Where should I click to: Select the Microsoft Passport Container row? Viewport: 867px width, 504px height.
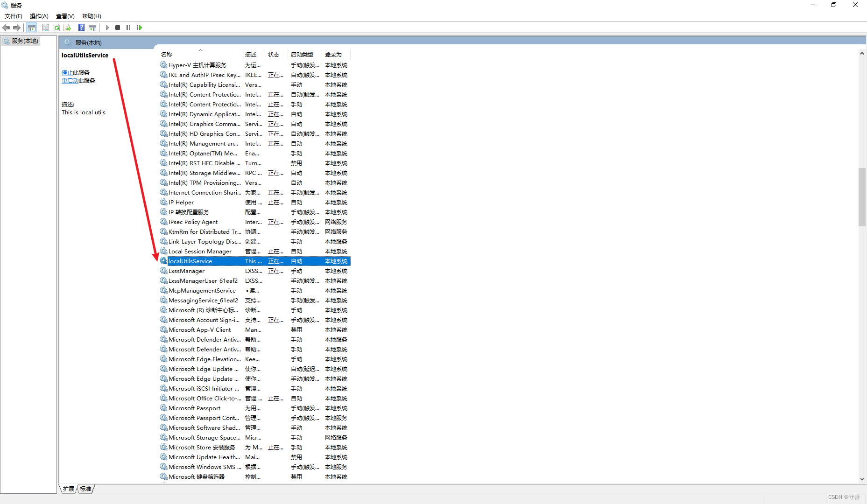click(254, 418)
